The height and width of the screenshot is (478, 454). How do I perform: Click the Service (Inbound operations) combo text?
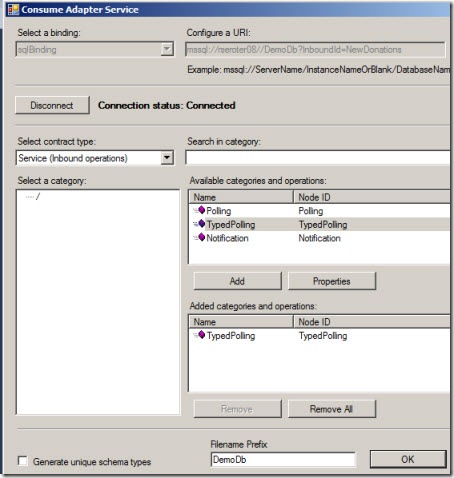73,158
